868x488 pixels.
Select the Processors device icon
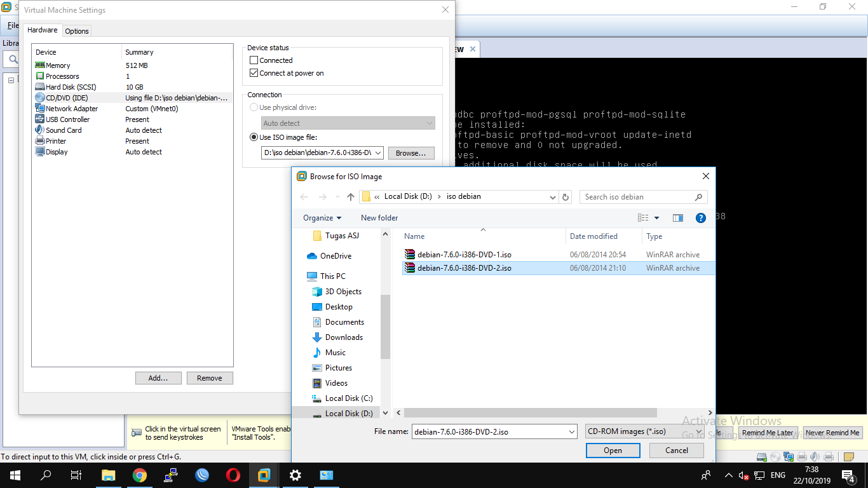(40, 76)
